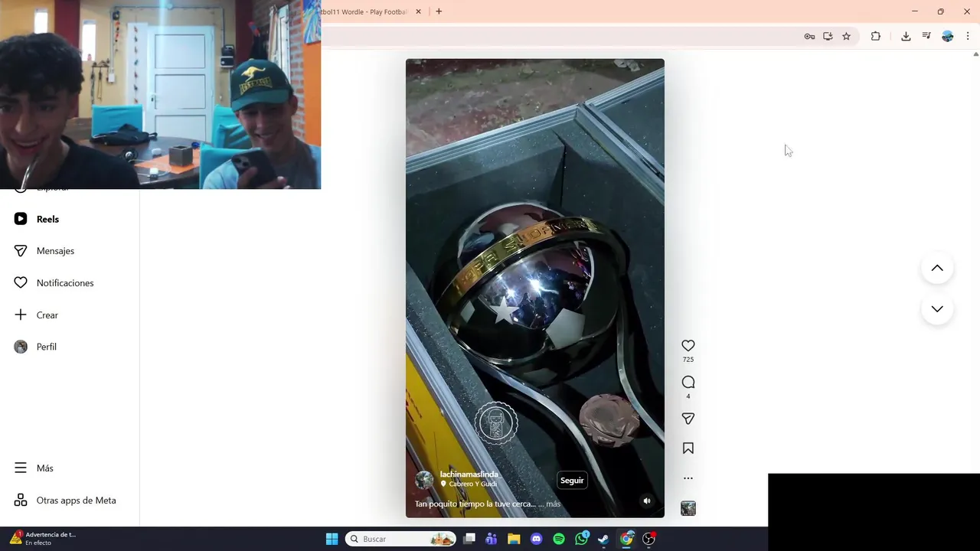The height and width of the screenshot is (551, 980).
Task: Click lachinamaslinda's profile picture
Action: (424, 480)
